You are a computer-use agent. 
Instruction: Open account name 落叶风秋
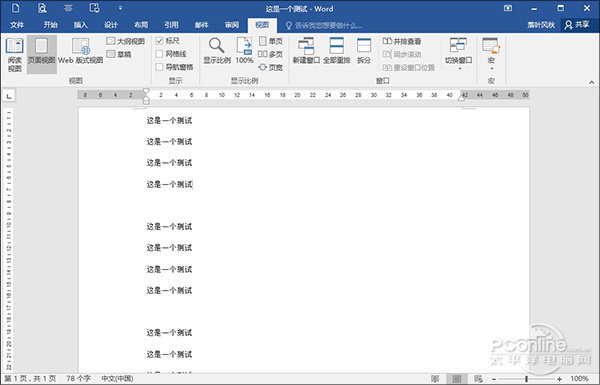540,25
